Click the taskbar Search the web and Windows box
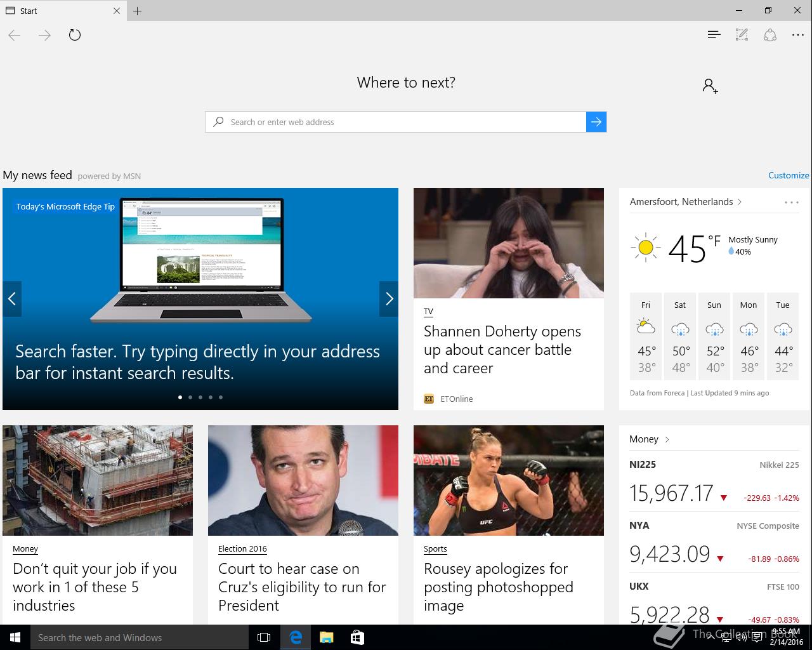Viewport: 812px width, 650px height. point(140,637)
